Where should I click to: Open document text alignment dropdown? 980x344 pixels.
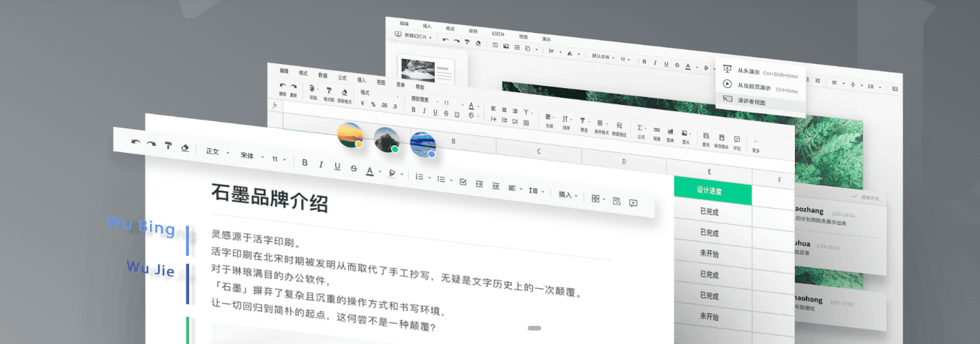coord(515,188)
